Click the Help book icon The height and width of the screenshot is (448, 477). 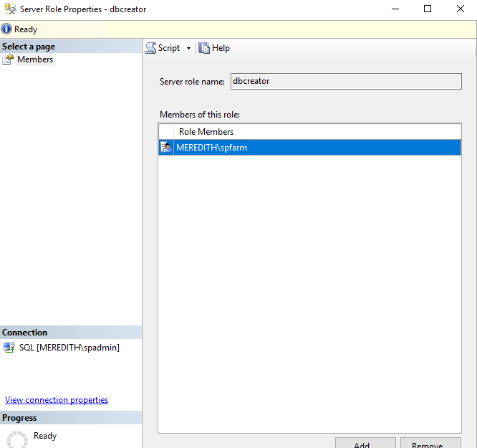coord(204,48)
